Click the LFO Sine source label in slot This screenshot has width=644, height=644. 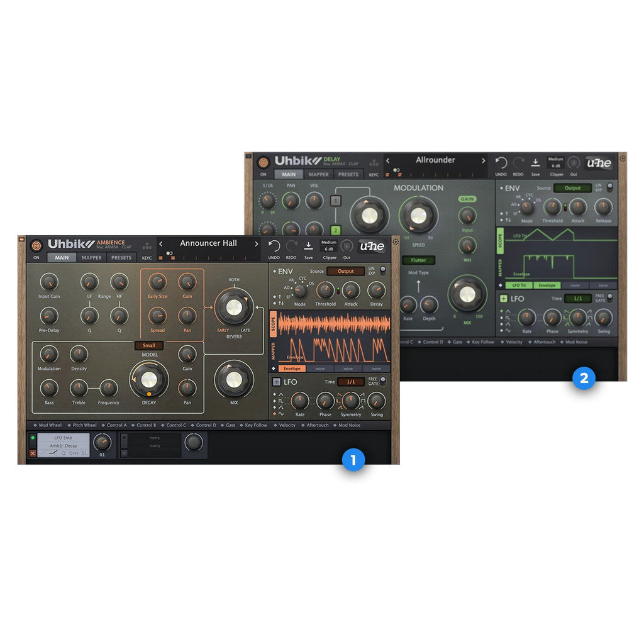pyautogui.click(x=64, y=438)
